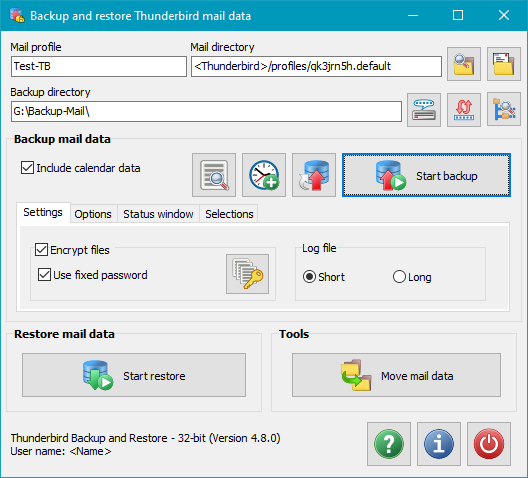Open the log viewer magnifier icon
The image size is (528, 478).
(x=214, y=175)
